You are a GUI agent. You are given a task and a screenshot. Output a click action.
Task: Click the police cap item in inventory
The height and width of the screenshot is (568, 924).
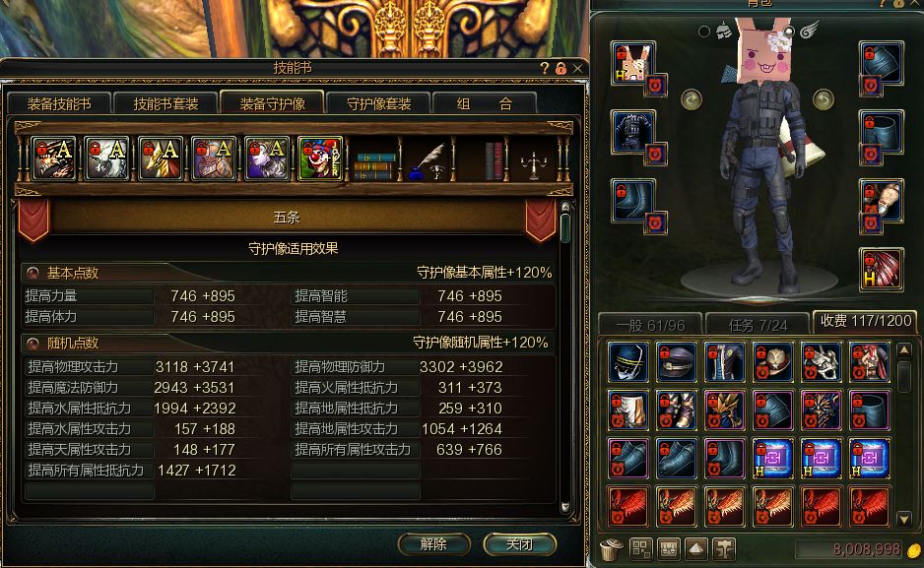tap(677, 361)
